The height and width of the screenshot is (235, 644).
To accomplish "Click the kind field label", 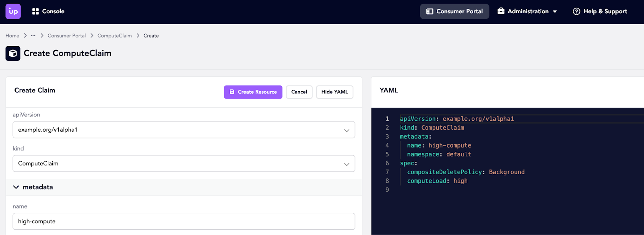I will 18,148.
